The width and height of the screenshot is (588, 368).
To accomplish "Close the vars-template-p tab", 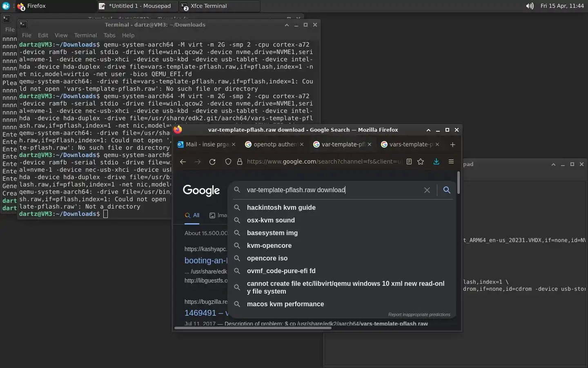I will 437,144.
